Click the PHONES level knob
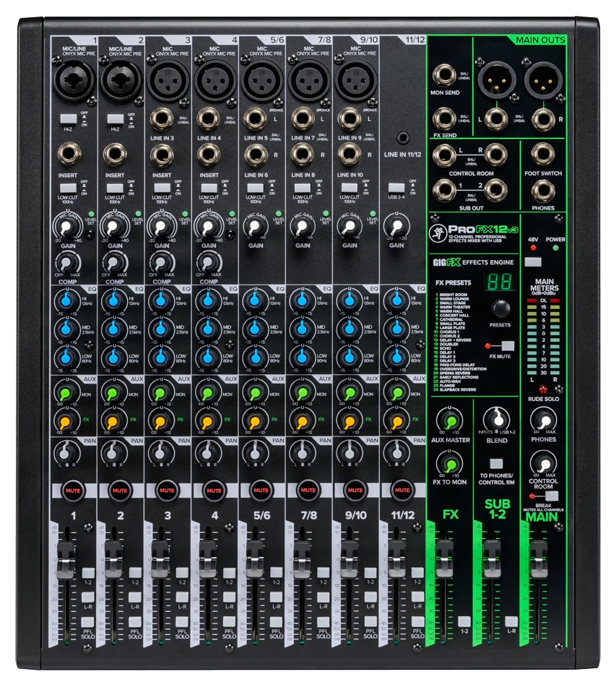The height and width of the screenshot is (687, 616). click(544, 420)
